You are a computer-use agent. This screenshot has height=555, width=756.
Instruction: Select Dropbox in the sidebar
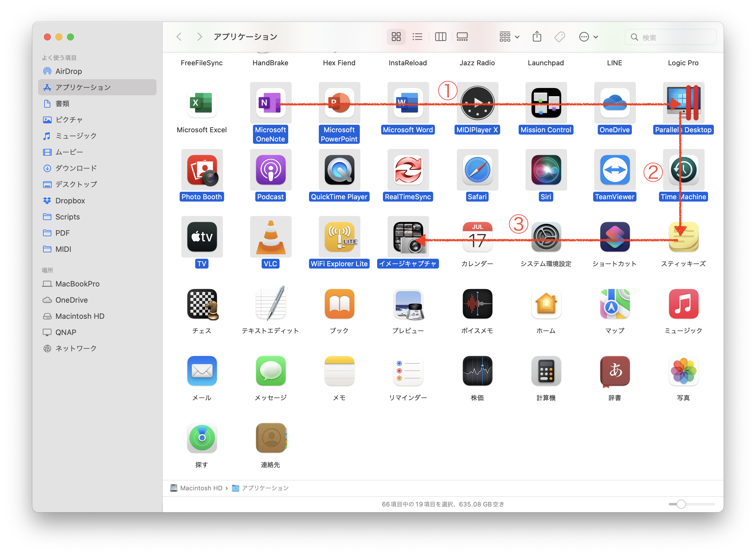(x=70, y=201)
